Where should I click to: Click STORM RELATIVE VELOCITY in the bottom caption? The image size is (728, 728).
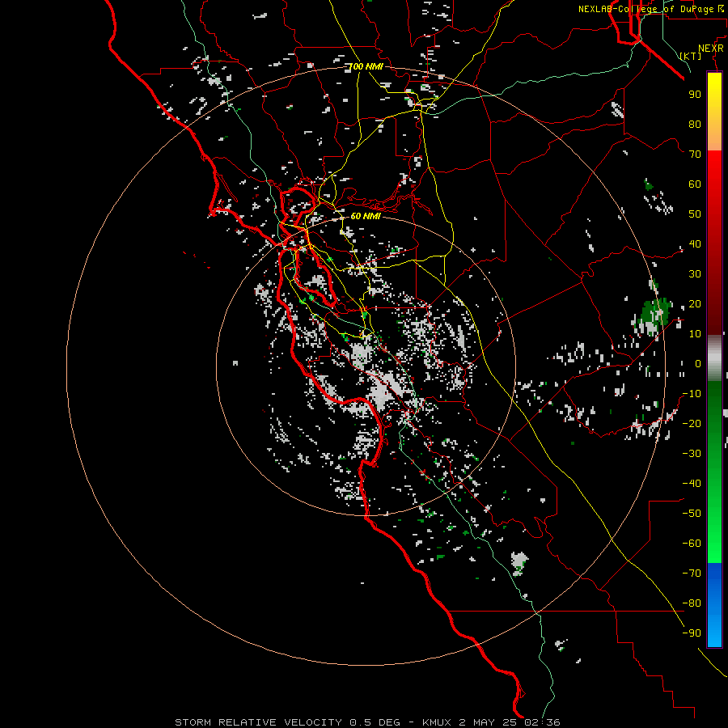pos(259,722)
